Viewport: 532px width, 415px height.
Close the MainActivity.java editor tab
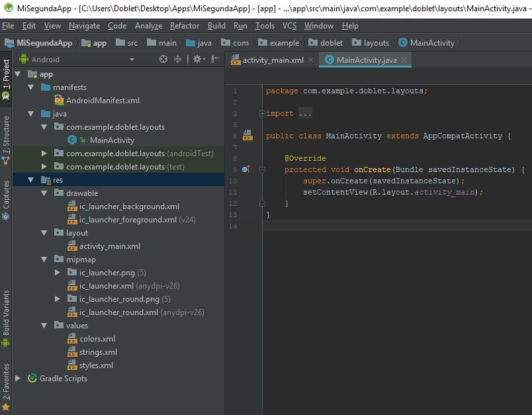click(x=405, y=60)
